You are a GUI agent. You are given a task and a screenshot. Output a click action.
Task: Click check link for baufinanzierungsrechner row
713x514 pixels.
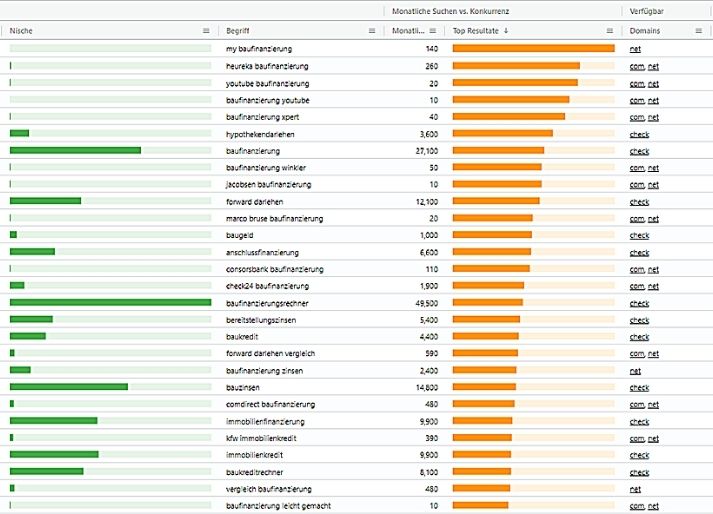639,303
